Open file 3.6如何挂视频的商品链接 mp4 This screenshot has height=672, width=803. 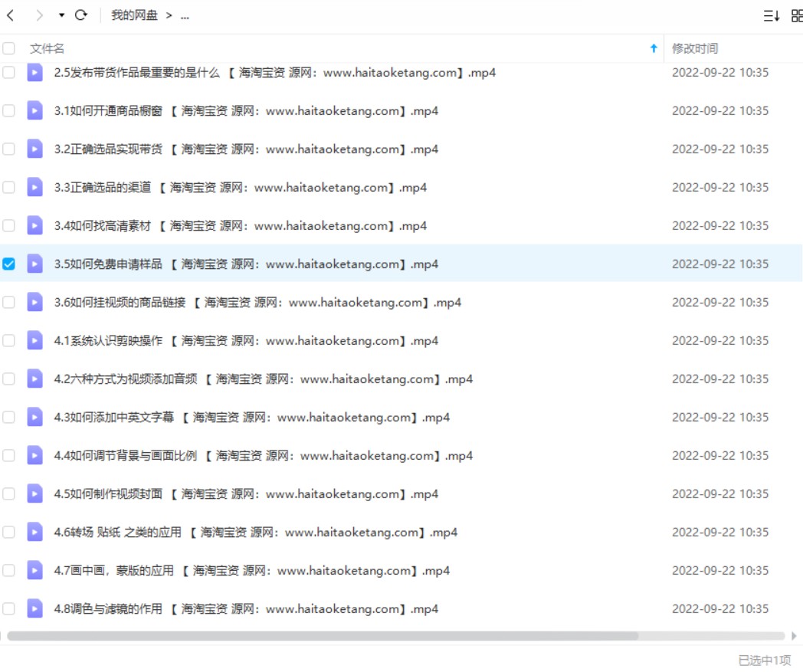point(257,303)
